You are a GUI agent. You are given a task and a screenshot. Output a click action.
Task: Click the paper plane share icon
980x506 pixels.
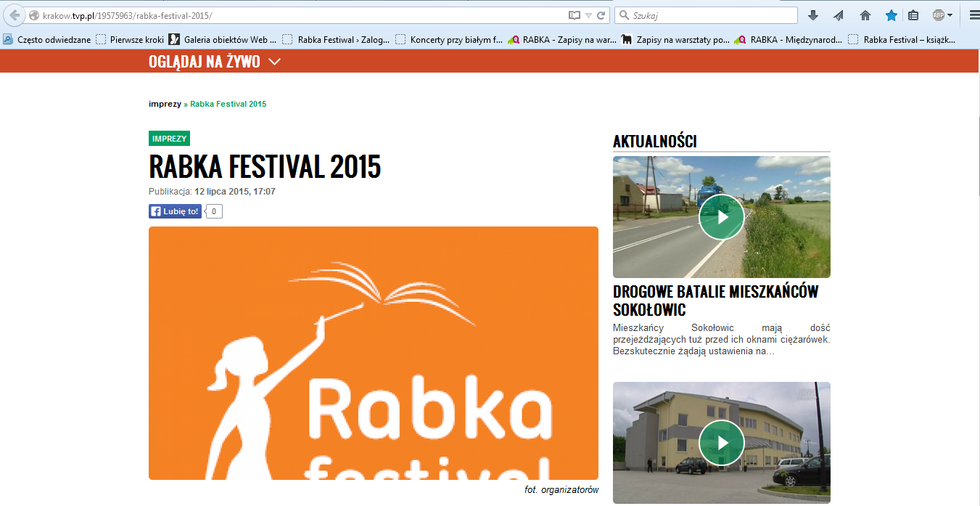839,15
